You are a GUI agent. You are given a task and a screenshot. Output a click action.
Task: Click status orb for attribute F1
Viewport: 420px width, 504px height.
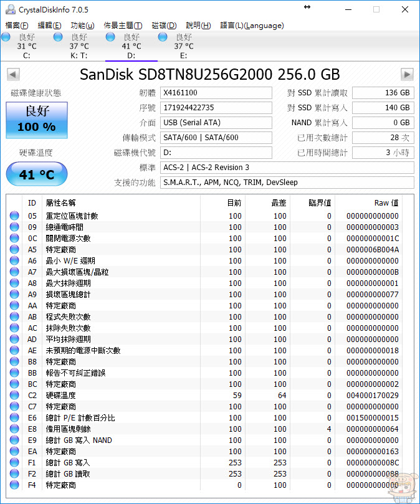tap(14, 462)
